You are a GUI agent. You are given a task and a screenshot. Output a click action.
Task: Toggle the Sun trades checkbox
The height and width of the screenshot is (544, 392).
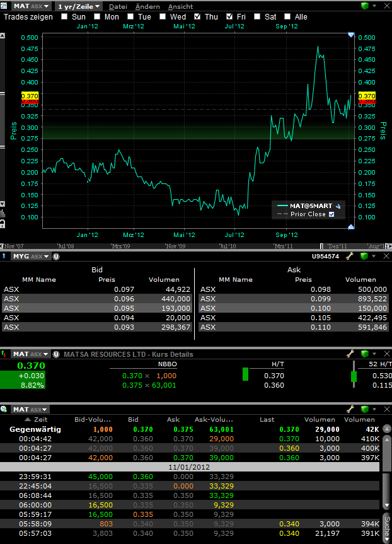click(64, 16)
